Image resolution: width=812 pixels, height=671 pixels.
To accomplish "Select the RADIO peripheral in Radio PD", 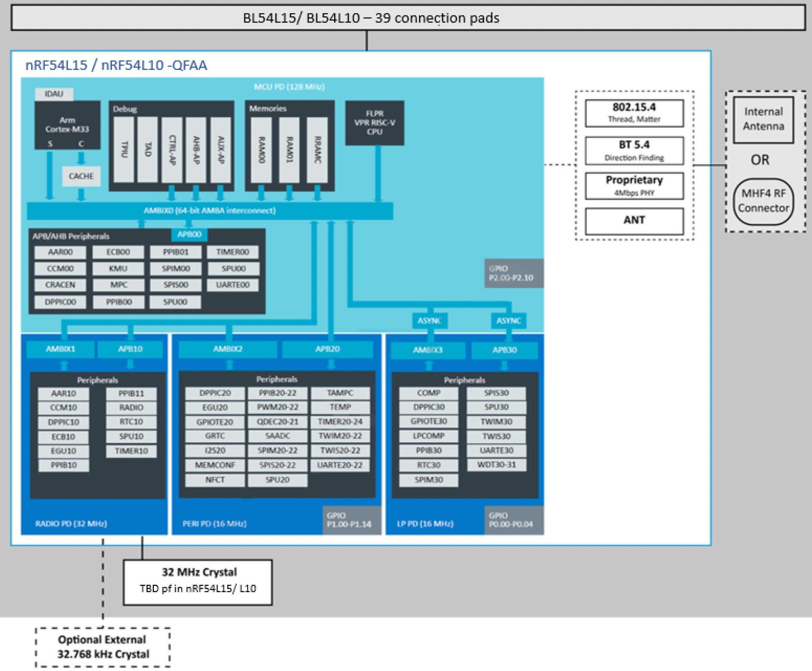I will pos(131,408).
